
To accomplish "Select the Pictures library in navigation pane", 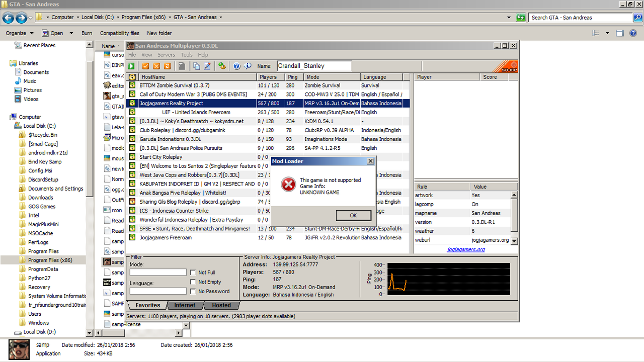I will click(x=32, y=90).
